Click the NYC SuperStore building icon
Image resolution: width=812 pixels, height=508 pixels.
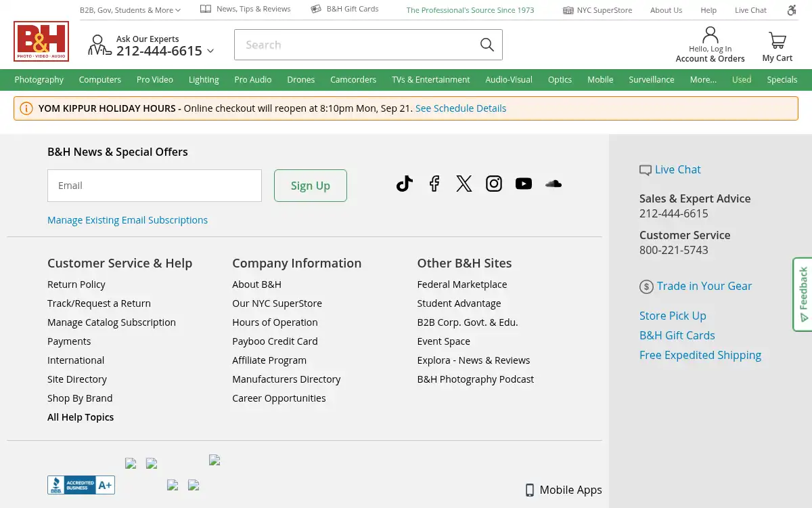coord(568,10)
